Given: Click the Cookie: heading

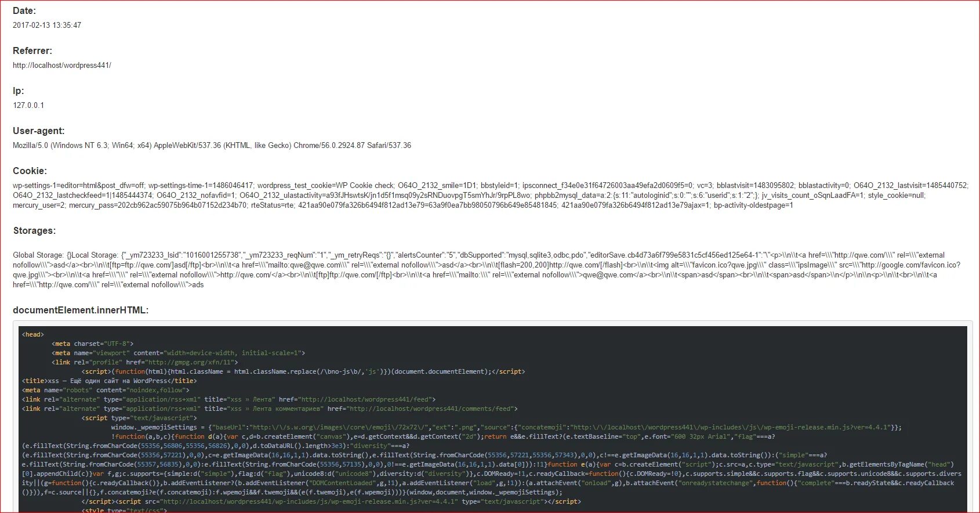Looking at the screenshot, I should (30, 171).
